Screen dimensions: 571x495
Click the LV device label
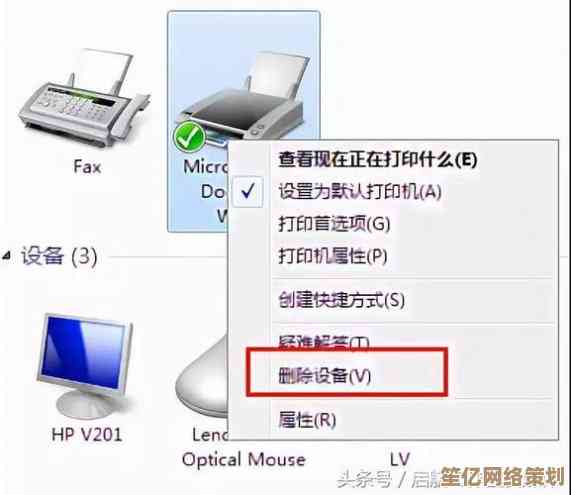pos(400,459)
